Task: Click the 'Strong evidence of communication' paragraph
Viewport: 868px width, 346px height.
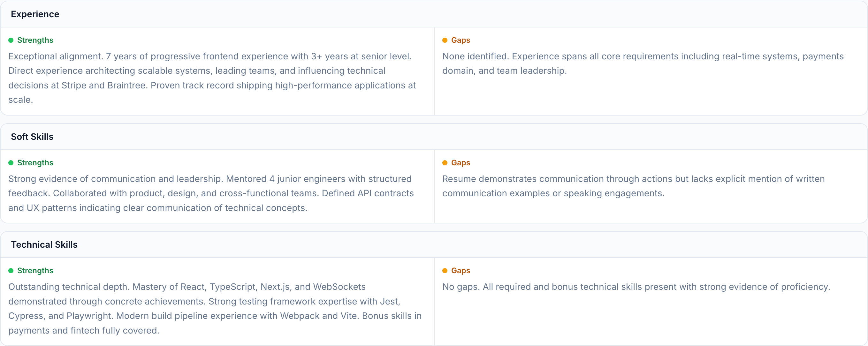Action: 211,193
